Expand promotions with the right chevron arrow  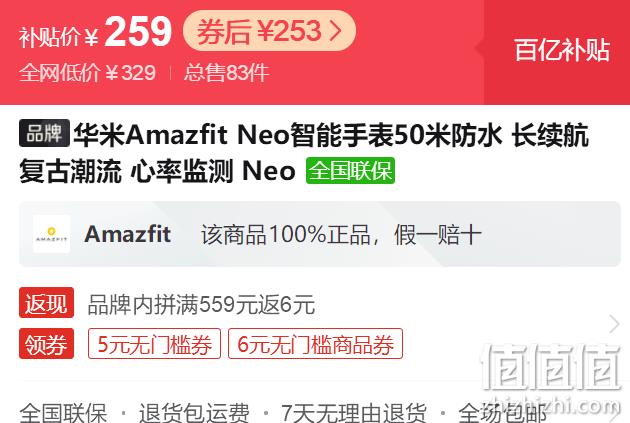point(614,324)
